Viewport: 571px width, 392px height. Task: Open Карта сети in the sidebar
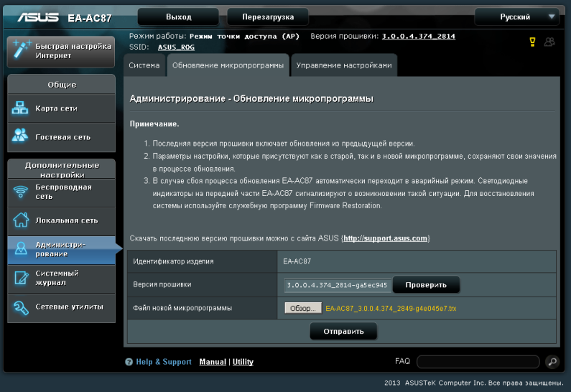coord(61,108)
